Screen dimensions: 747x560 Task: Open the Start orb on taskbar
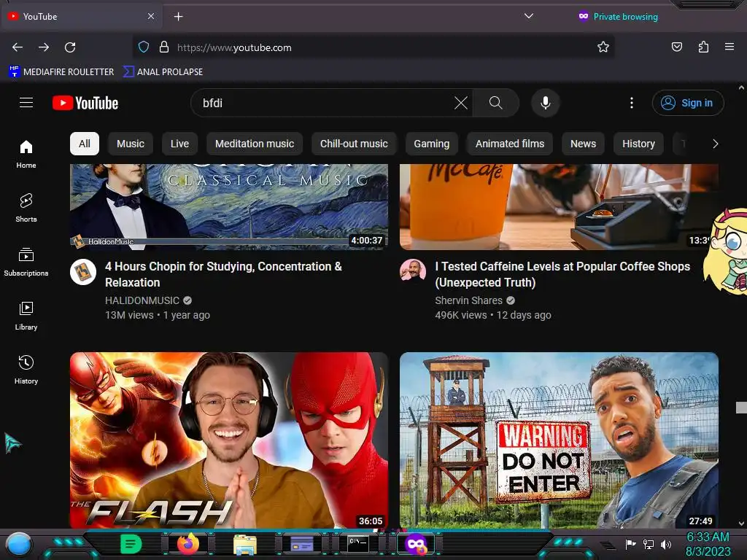pos(19,544)
